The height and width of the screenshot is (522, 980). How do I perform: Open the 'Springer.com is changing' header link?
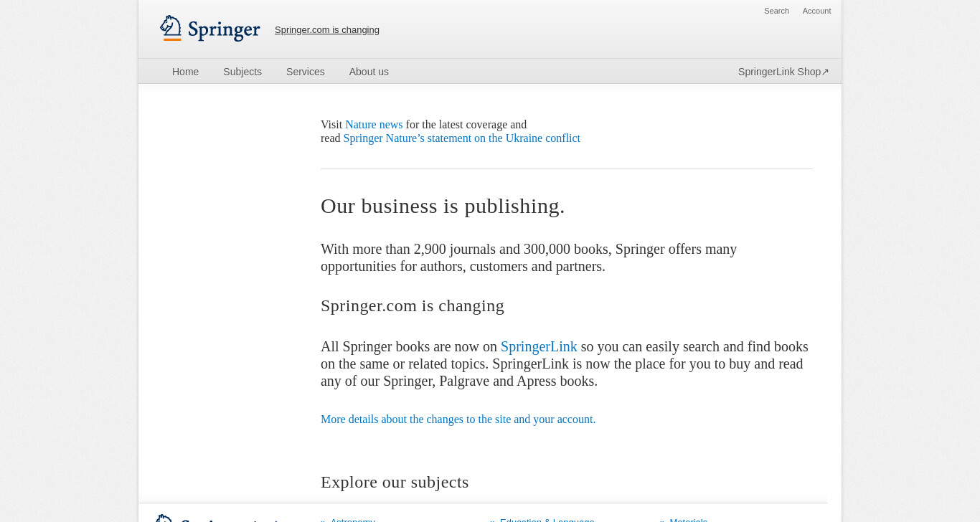coord(327,30)
